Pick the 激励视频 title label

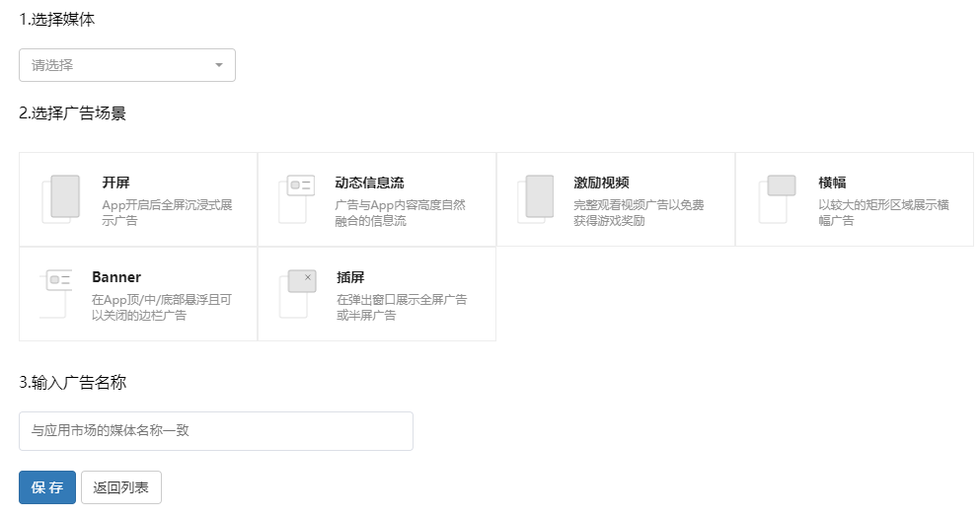pyautogui.click(x=601, y=183)
